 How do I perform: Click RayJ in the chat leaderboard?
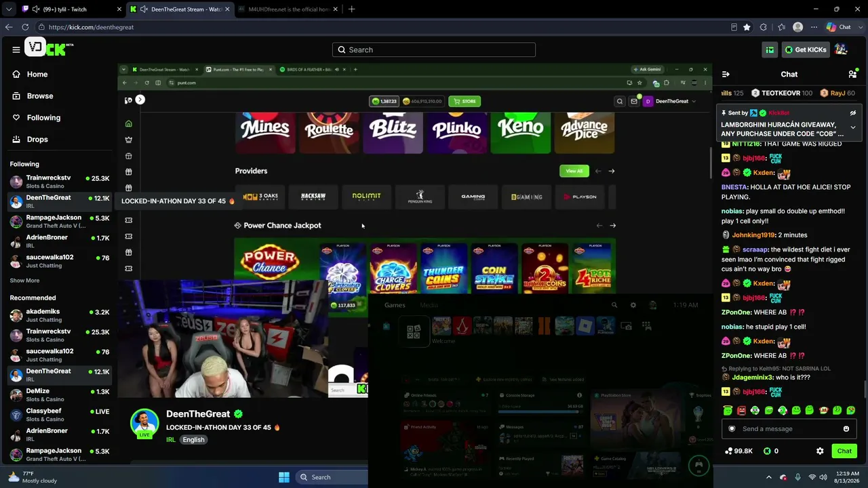837,93
